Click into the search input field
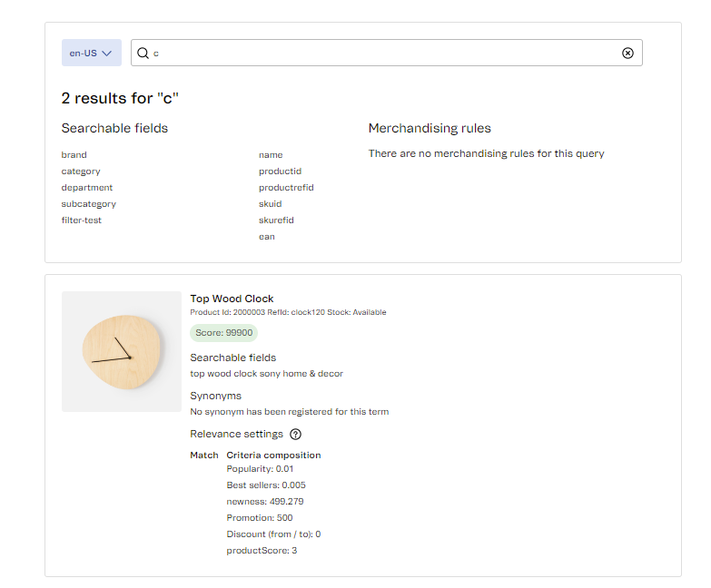This screenshot has height=588, width=711. pos(381,54)
